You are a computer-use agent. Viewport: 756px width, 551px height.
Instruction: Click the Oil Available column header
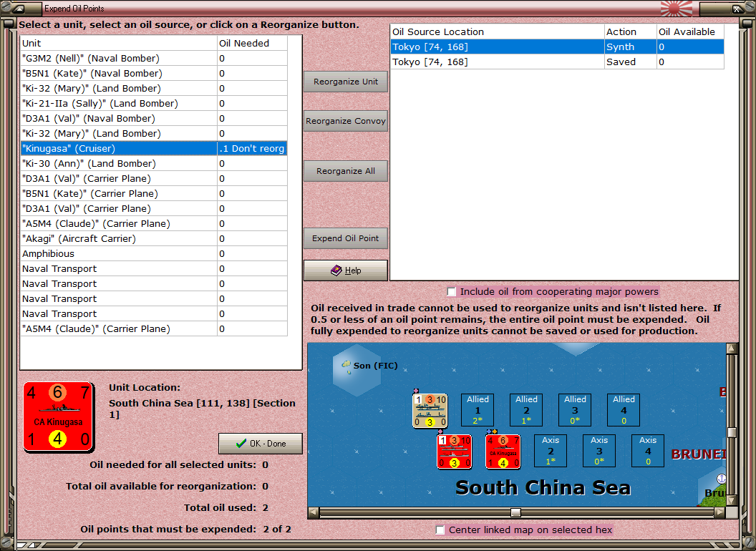690,31
